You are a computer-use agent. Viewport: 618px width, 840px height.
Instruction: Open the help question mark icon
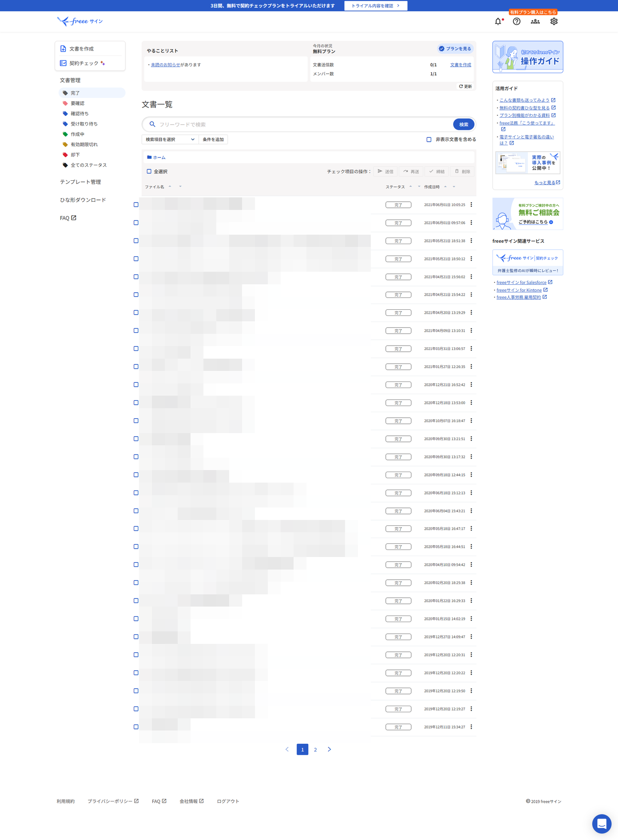(517, 21)
